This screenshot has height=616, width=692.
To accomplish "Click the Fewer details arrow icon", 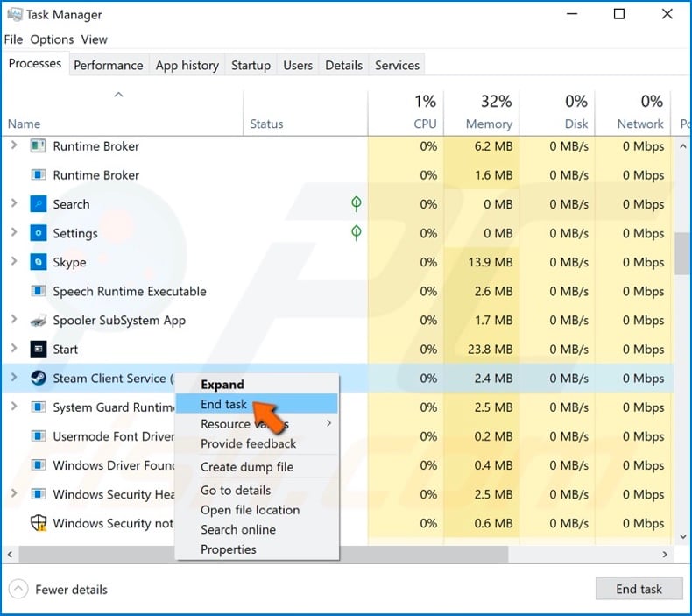I will [18, 589].
